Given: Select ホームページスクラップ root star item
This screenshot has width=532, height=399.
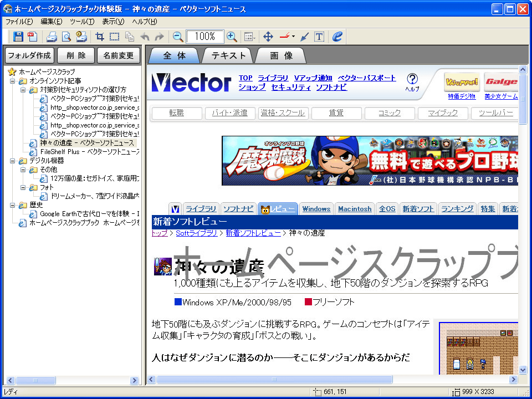Looking at the screenshot, I should (42, 72).
